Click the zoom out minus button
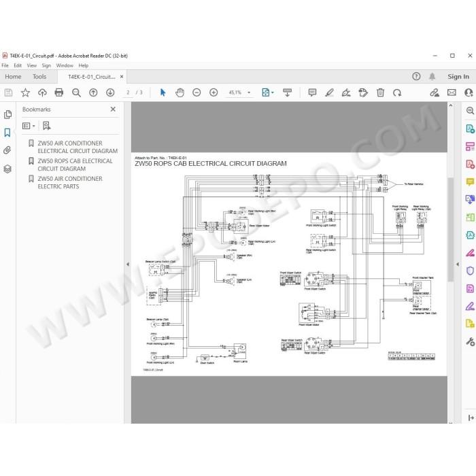The height and width of the screenshot is (476, 476). pos(197,92)
